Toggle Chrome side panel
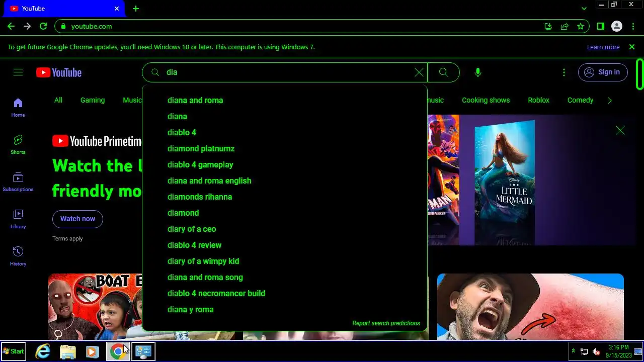The image size is (644, 362). coord(600,26)
